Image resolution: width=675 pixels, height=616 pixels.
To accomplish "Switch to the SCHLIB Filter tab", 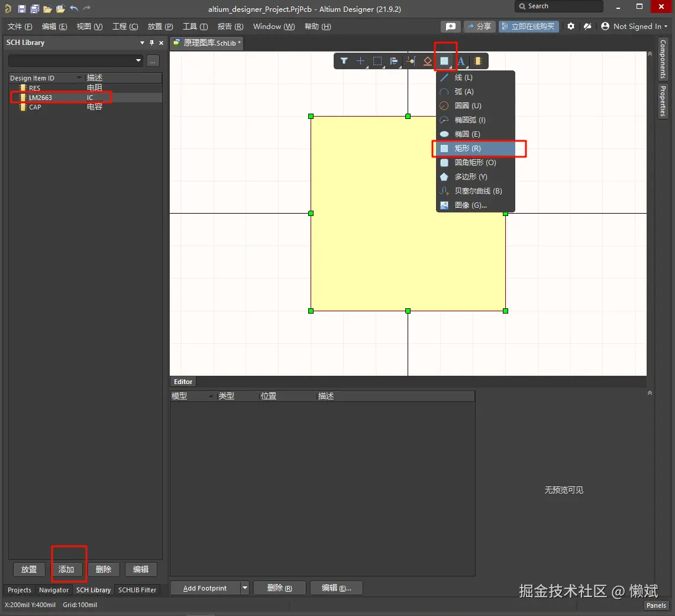I will (x=137, y=590).
